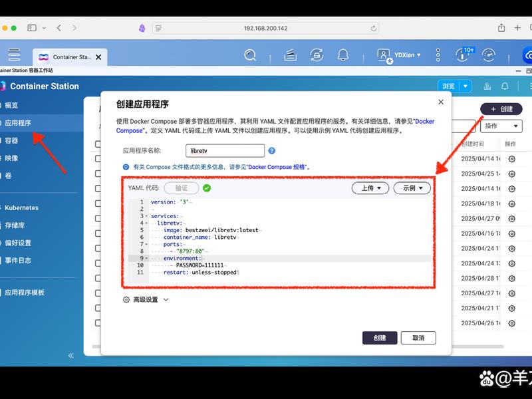Expand the 高级设置 advanced settings
The image size is (532, 399).
146,300
